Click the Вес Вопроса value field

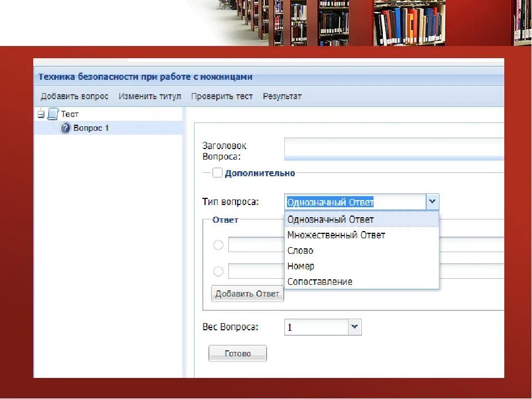click(x=316, y=327)
